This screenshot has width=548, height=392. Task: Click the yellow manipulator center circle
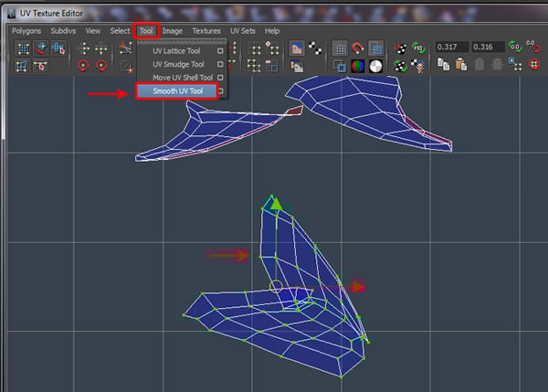pos(276,286)
